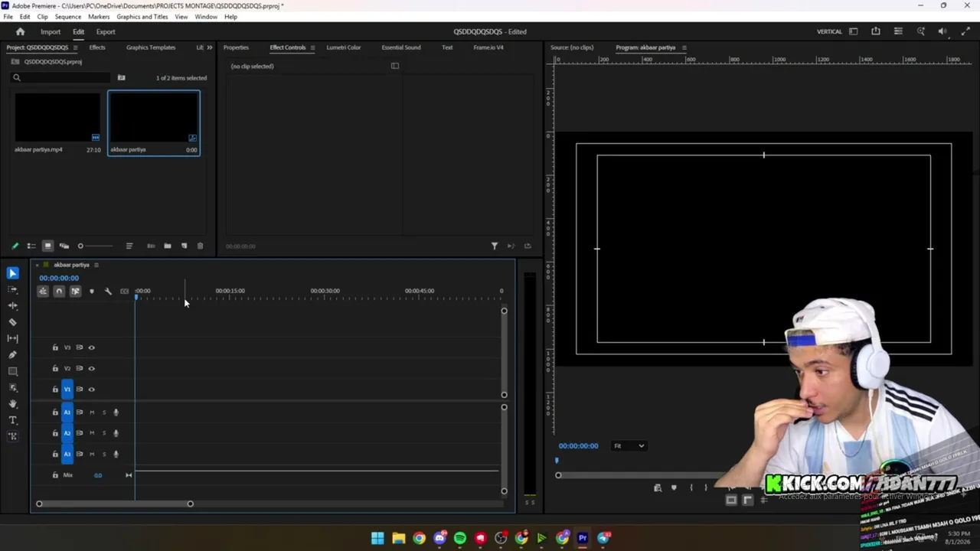The width and height of the screenshot is (980, 551).
Task: Open the timeline sequence panel menu
Action: coord(96,265)
